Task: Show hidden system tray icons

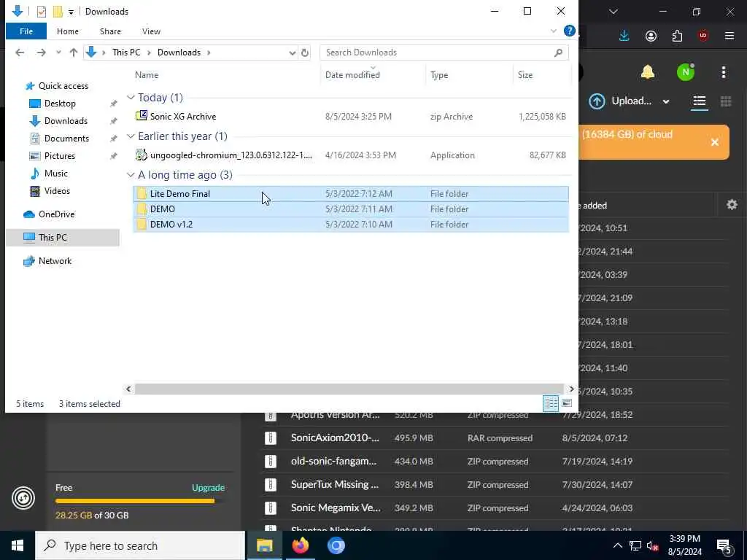Action: click(x=617, y=545)
